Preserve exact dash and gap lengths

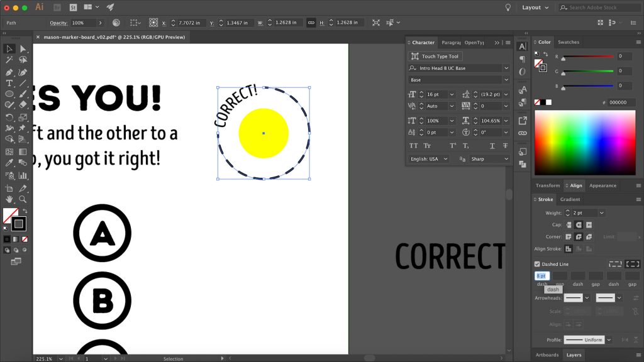[x=615, y=264]
